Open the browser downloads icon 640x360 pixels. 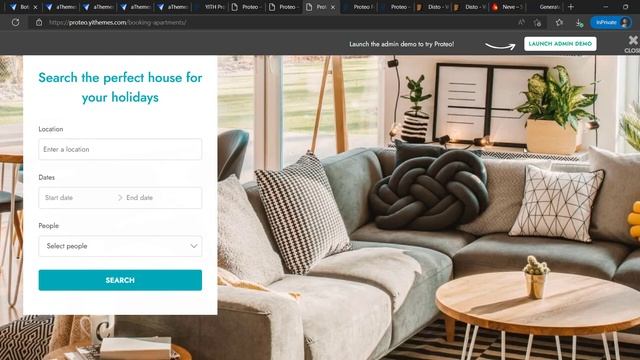click(x=579, y=23)
